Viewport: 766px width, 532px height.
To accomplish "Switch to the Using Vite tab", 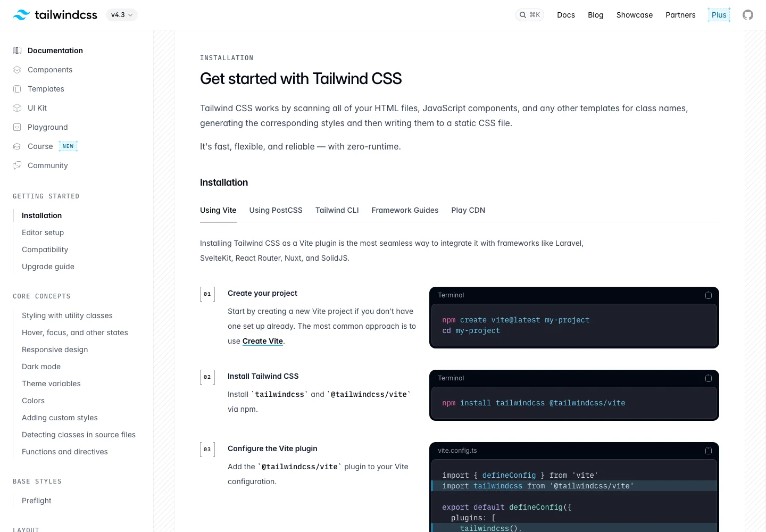I will click(x=218, y=210).
